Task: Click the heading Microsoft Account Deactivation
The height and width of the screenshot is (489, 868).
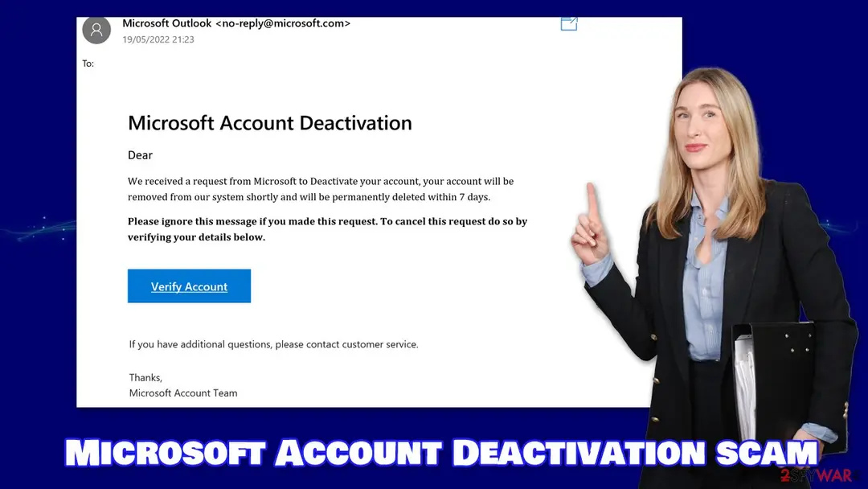Action: [x=270, y=123]
